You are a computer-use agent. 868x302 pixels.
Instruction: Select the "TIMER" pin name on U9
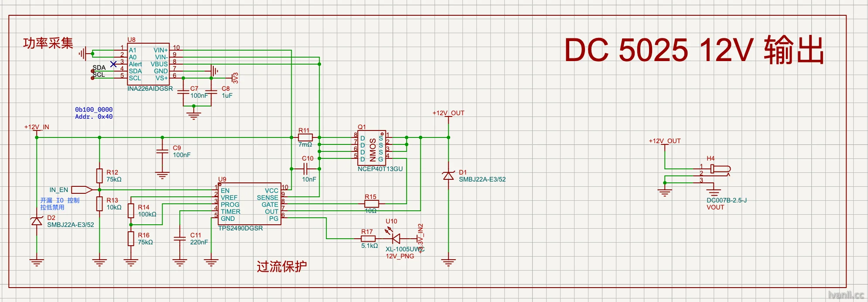[230, 212]
